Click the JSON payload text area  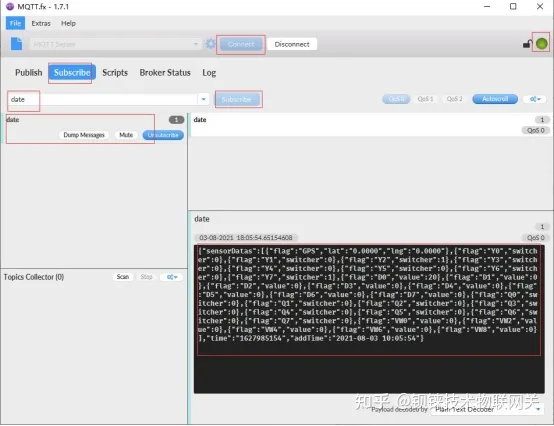(369, 319)
